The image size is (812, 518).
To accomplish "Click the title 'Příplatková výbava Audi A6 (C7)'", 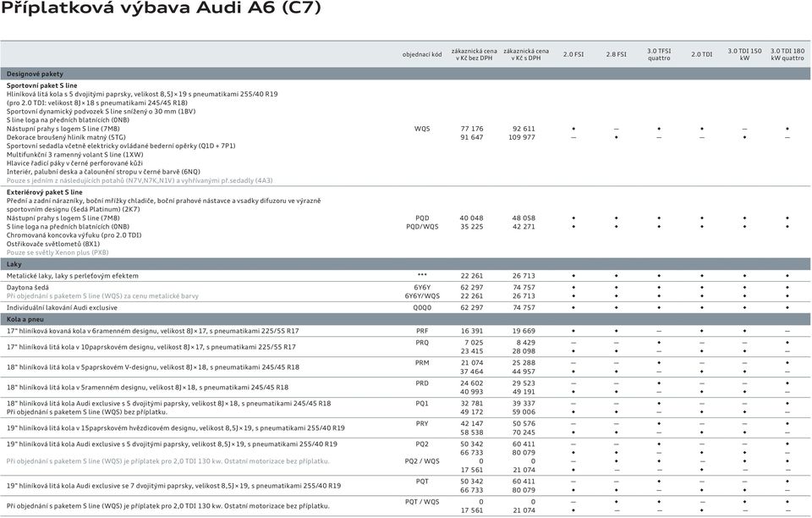I will [x=161, y=8].
